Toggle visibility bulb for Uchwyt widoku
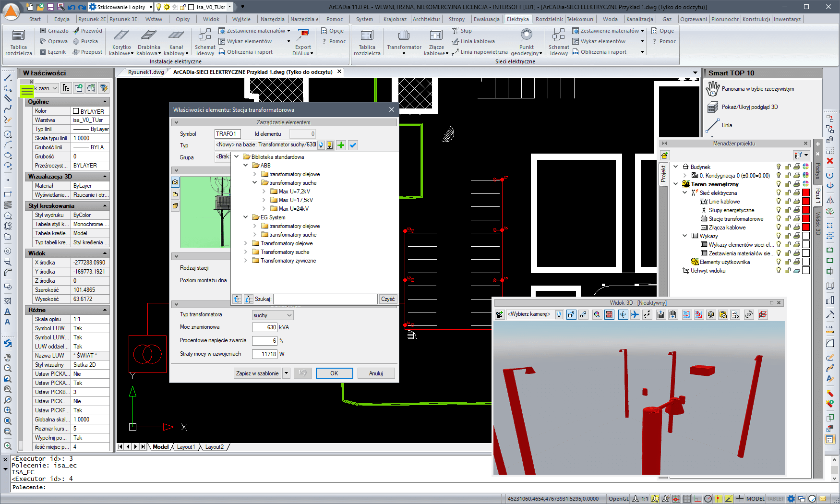Image resolution: width=840 pixels, height=504 pixels. (779, 271)
